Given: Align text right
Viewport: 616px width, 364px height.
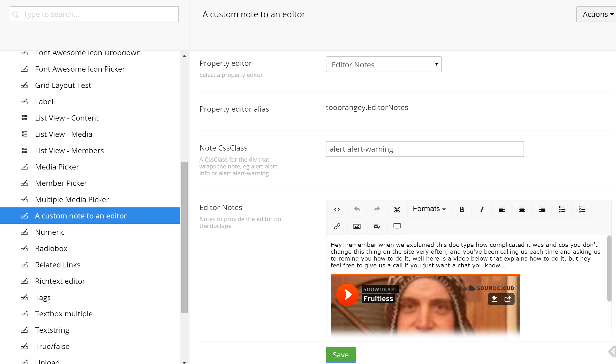Looking at the screenshot, I should [x=542, y=209].
